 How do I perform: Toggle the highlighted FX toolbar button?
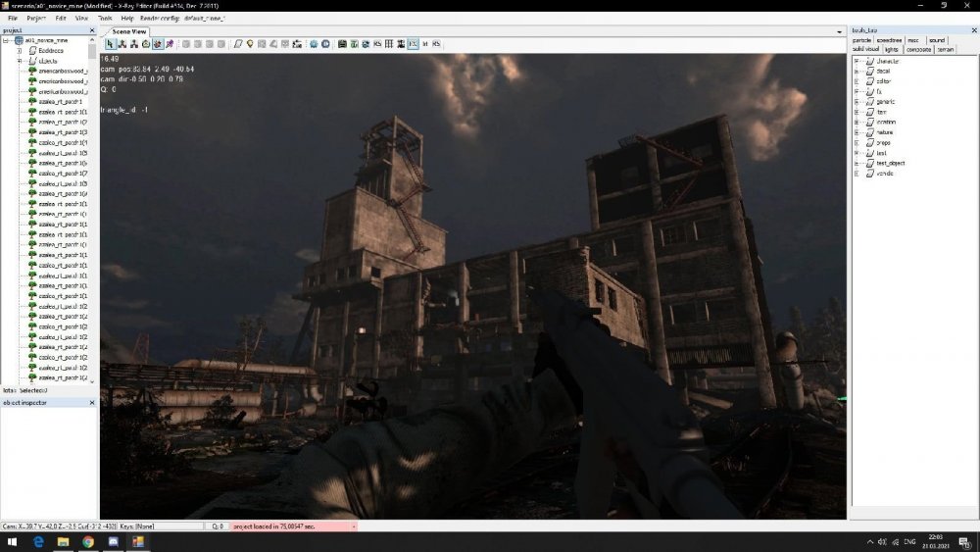pos(414,44)
